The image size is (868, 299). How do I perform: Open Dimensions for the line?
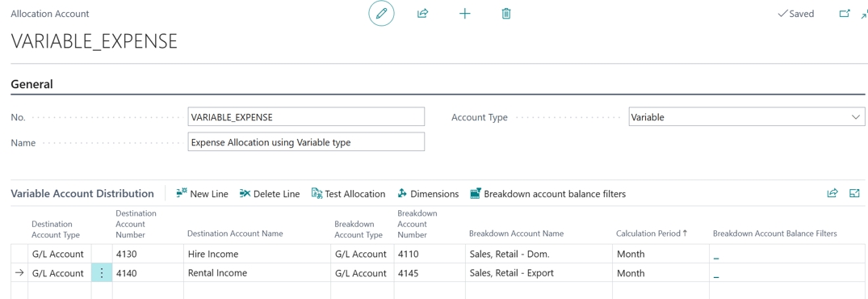point(428,194)
